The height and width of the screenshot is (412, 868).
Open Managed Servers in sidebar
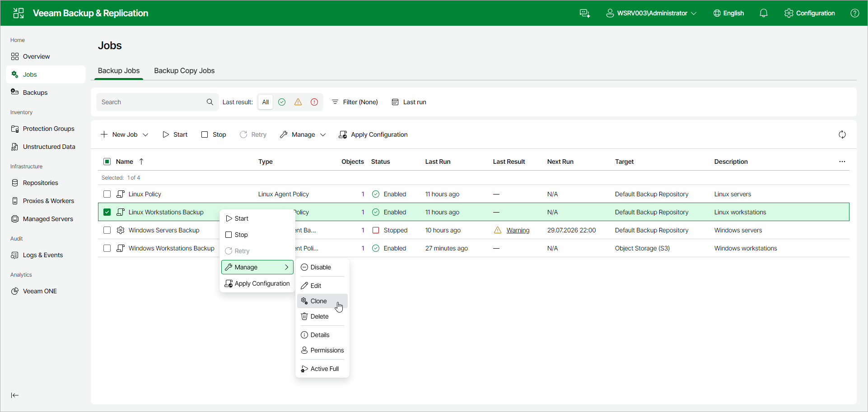click(45, 219)
